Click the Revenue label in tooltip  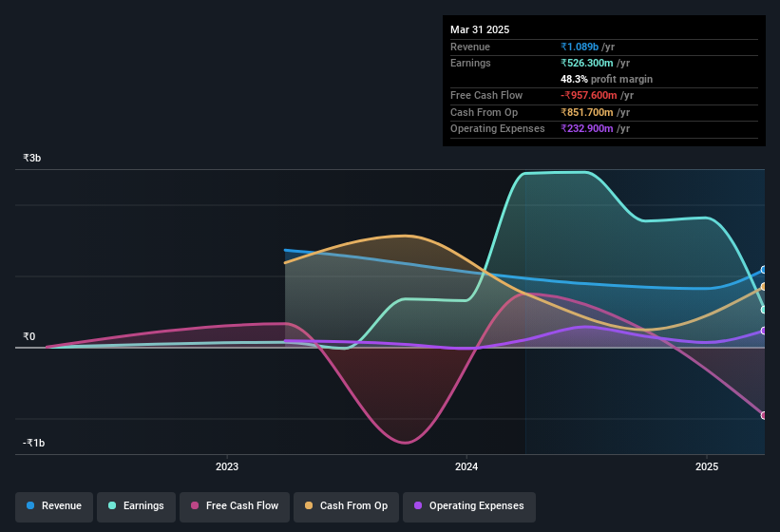click(470, 47)
